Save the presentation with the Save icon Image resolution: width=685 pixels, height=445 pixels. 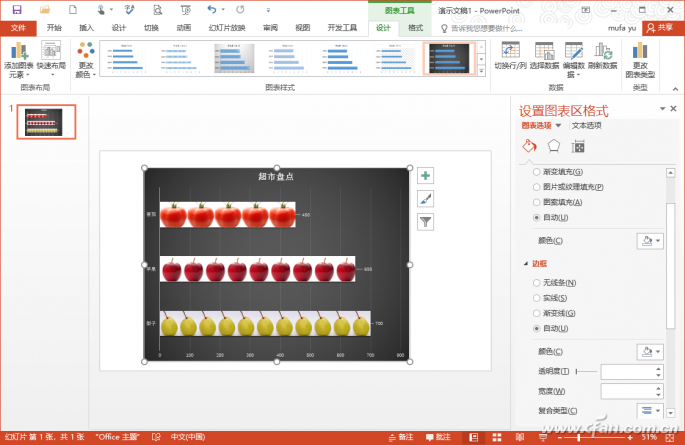coord(17,10)
